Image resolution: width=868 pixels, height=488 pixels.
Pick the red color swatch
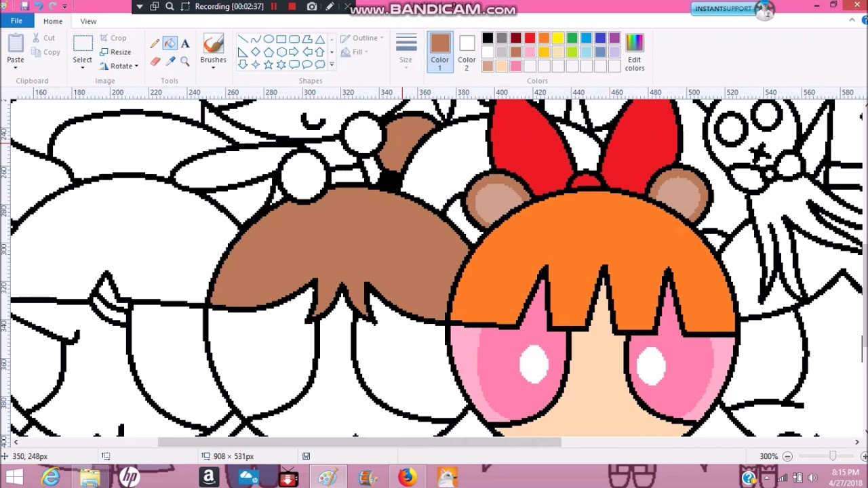tap(530, 38)
